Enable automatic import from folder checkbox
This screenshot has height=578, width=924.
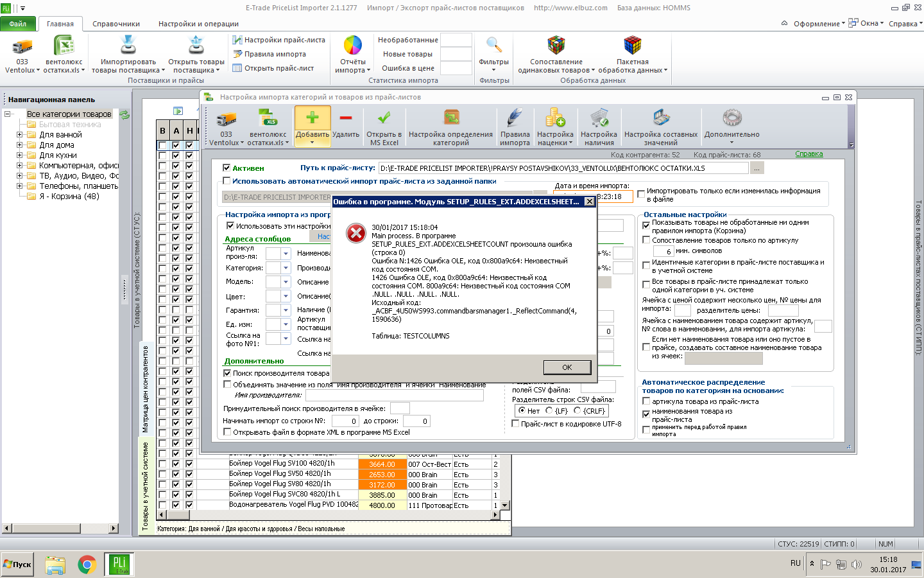227,181
